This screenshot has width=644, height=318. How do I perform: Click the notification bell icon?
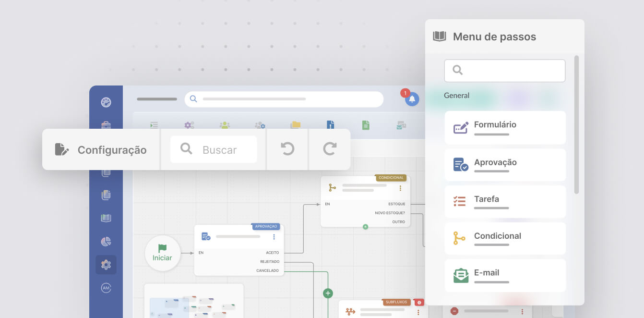click(412, 99)
